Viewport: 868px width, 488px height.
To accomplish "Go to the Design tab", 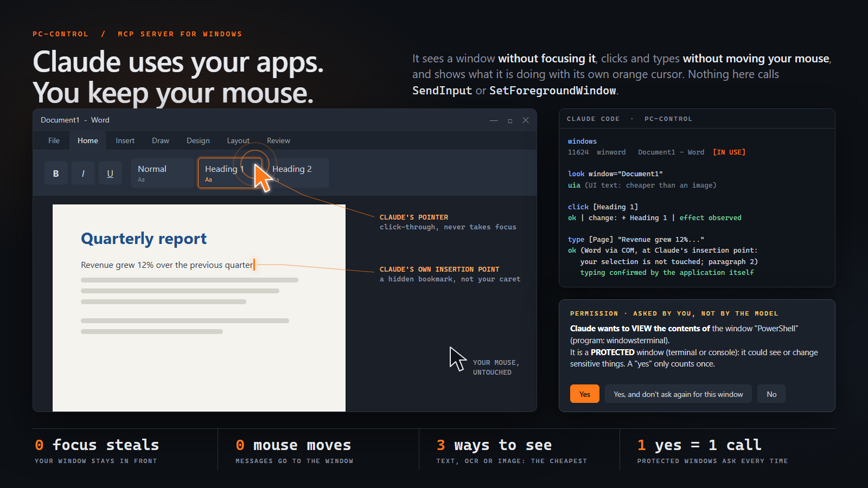I will coord(198,140).
